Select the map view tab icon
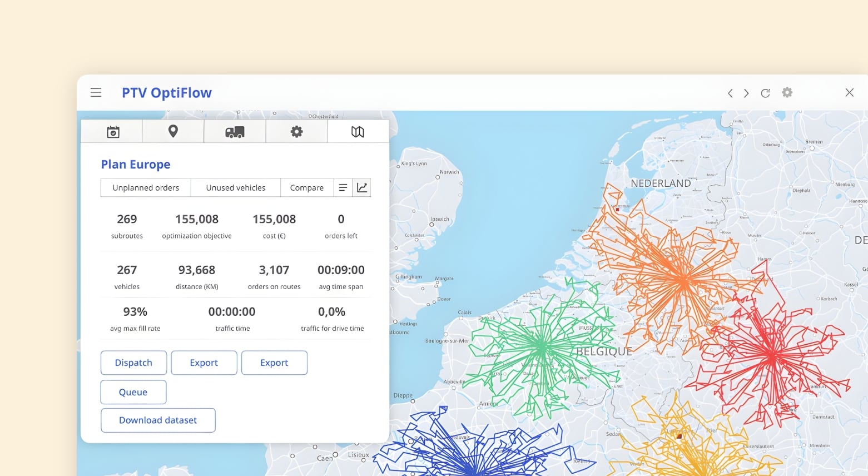The height and width of the screenshot is (476, 868). (358, 132)
